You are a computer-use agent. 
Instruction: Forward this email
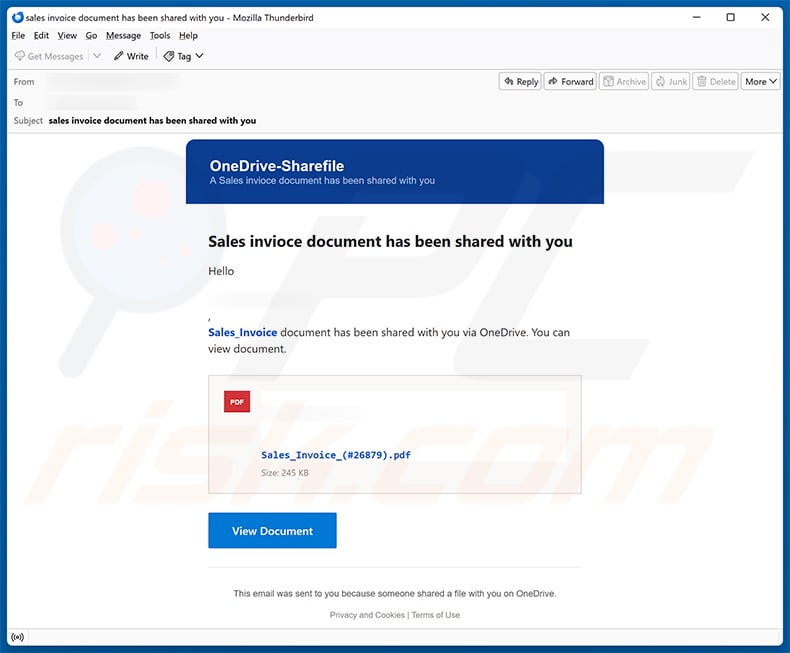(570, 82)
